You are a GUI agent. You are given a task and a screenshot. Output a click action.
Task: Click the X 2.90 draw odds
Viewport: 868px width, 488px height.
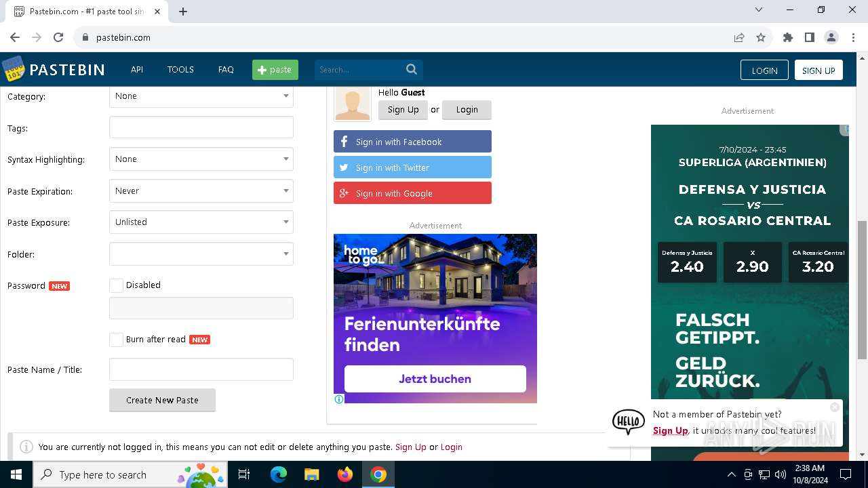(753, 262)
